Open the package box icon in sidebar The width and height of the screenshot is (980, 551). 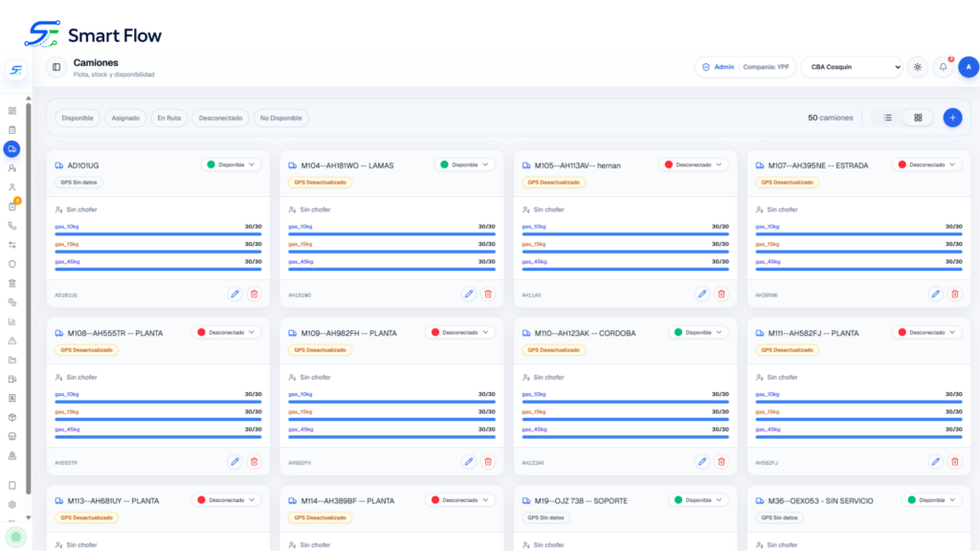[x=11, y=417]
